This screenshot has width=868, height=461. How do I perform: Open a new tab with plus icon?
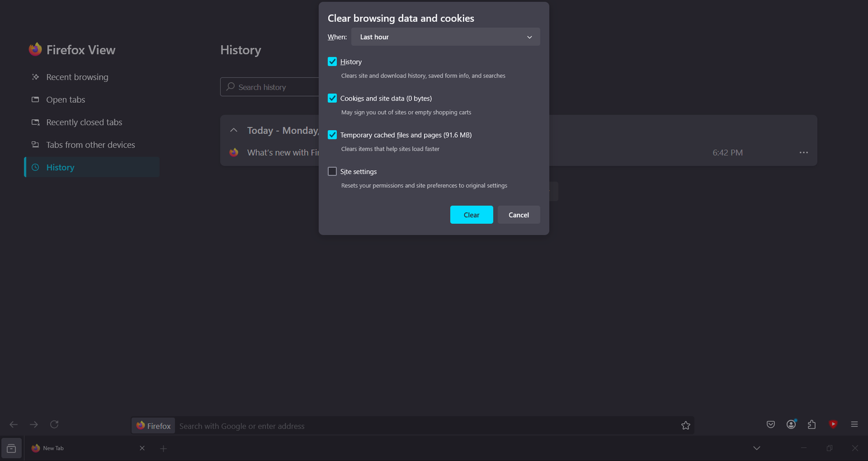coord(163,448)
